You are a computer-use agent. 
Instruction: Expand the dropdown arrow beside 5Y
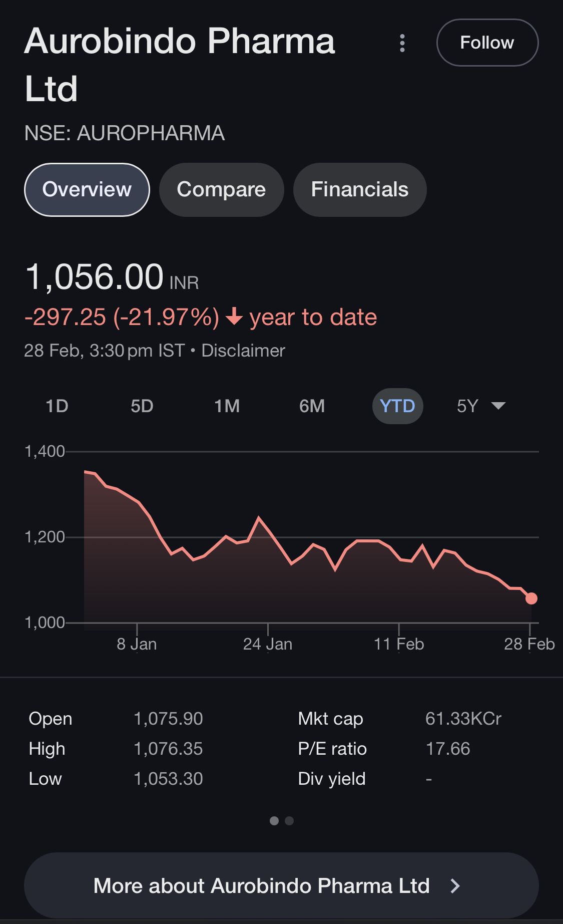(x=498, y=406)
